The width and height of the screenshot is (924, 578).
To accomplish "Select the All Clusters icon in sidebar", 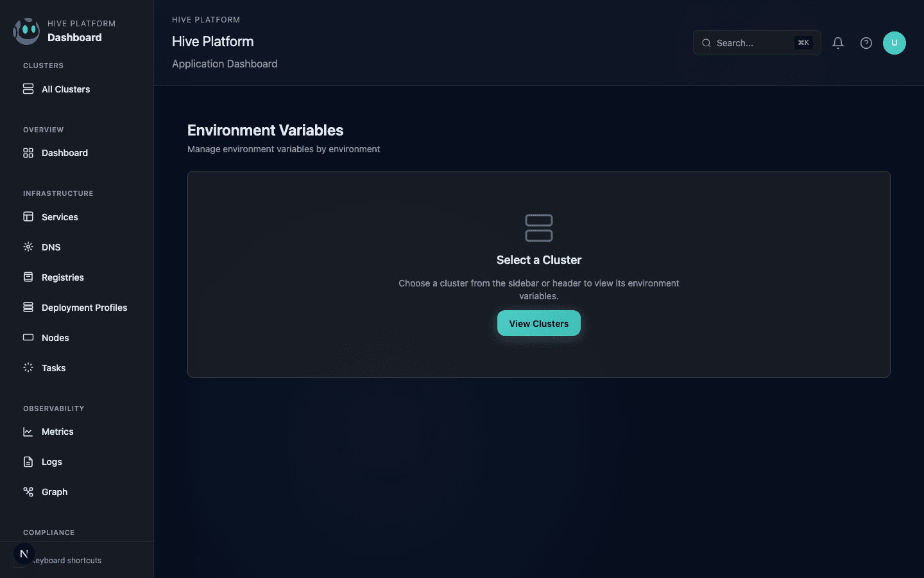I will [28, 89].
